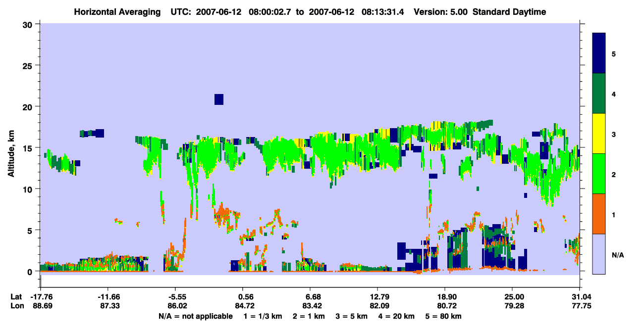Image resolution: width=644 pixels, height=330 pixels.
Task: Click the end time '08:13:31.4'
Action: (x=383, y=12)
